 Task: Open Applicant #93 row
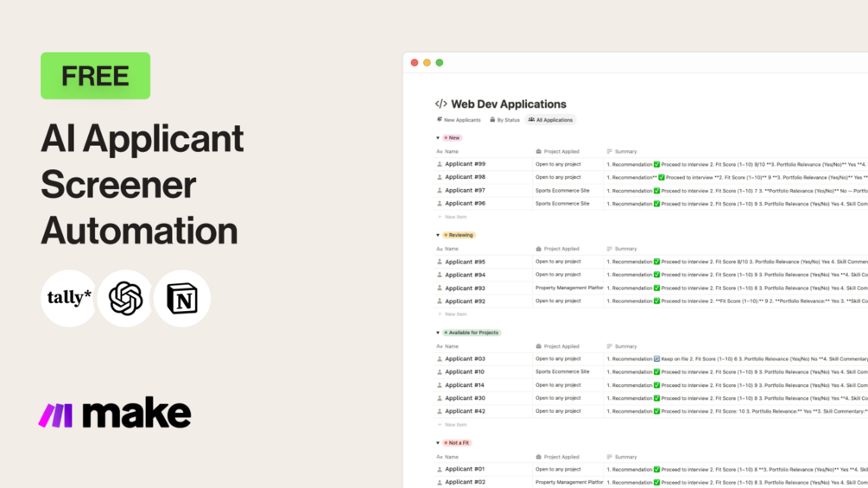click(x=650, y=288)
